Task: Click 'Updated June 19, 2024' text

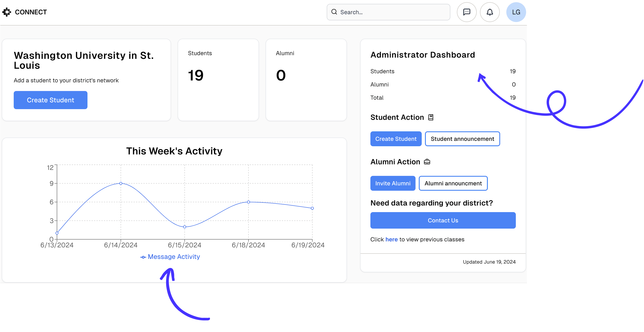Action: click(489, 262)
